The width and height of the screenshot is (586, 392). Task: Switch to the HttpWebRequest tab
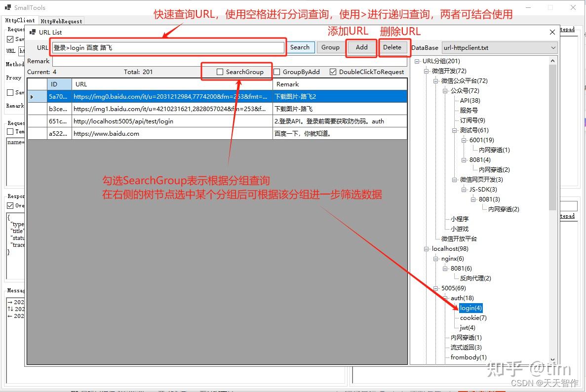click(x=60, y=21)
